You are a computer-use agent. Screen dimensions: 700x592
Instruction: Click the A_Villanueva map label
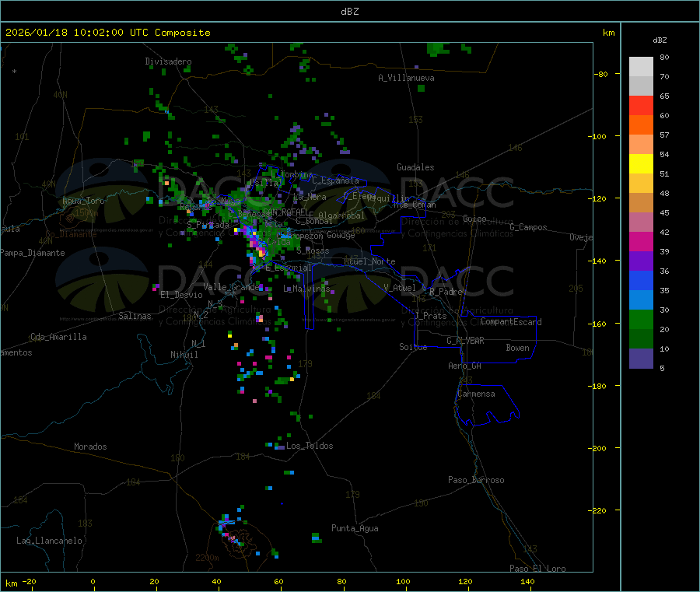tap(406, 78)
